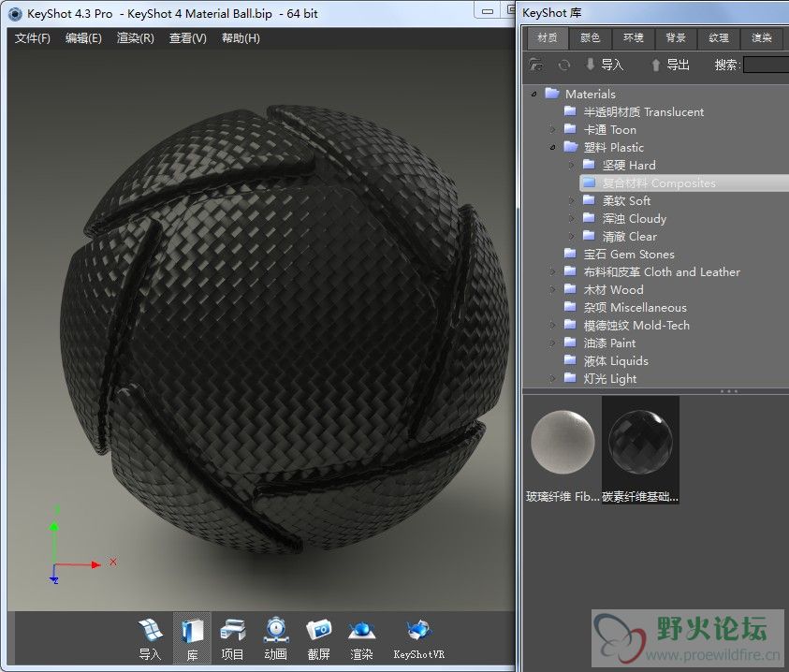Toggle the 库 library icon in the bottom toolbar
789x672 pixels.
(192, 637)
